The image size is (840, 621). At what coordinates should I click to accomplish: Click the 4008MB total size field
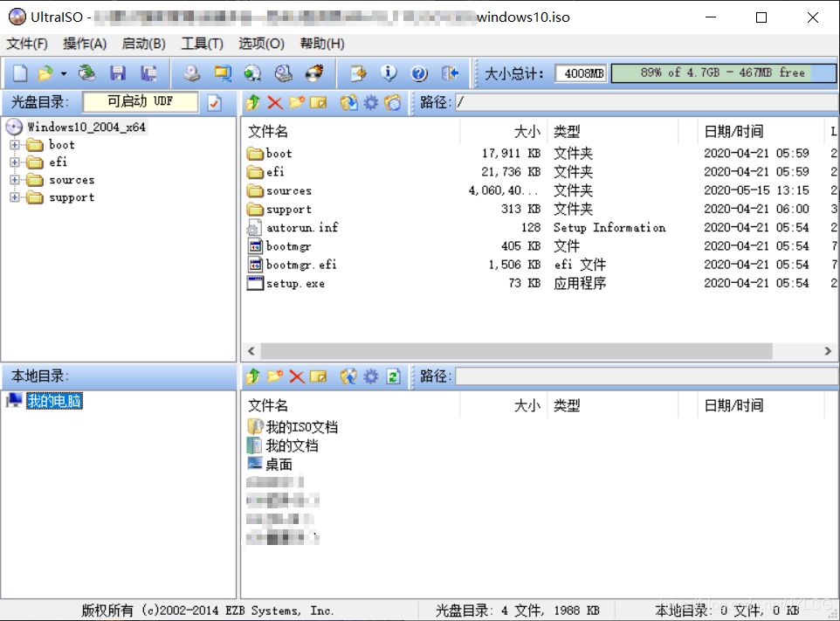(x=582, y=72)
